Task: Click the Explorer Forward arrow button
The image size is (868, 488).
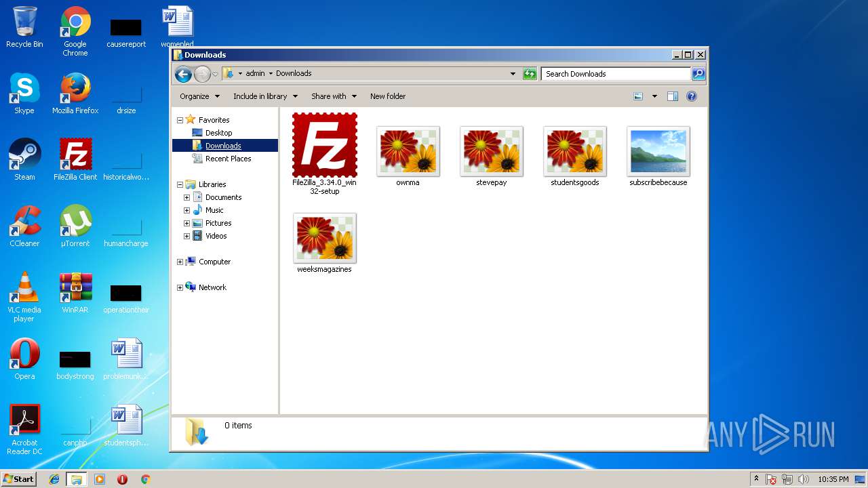Action: coord(202,74)
